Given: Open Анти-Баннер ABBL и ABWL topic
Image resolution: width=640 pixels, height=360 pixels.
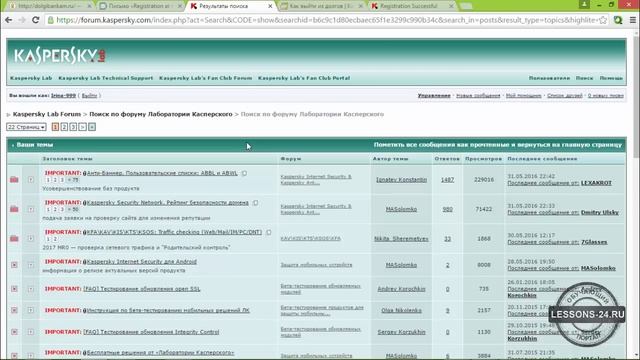Looking at the screenshot, I should (x=162, y=173).
